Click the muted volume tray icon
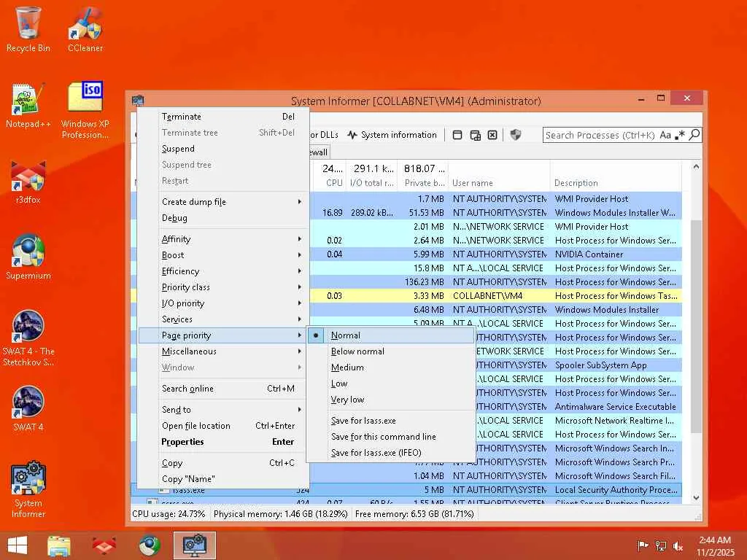The height and width of the screenshot is (560, 747). (x=678, y=546)
